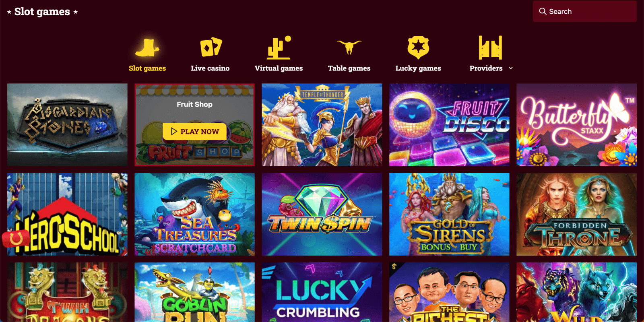The width and height of the screenshot is (644, 322).
Task: Click the cowboy boot Slot games icon
Action: click(x=147, y=48)
